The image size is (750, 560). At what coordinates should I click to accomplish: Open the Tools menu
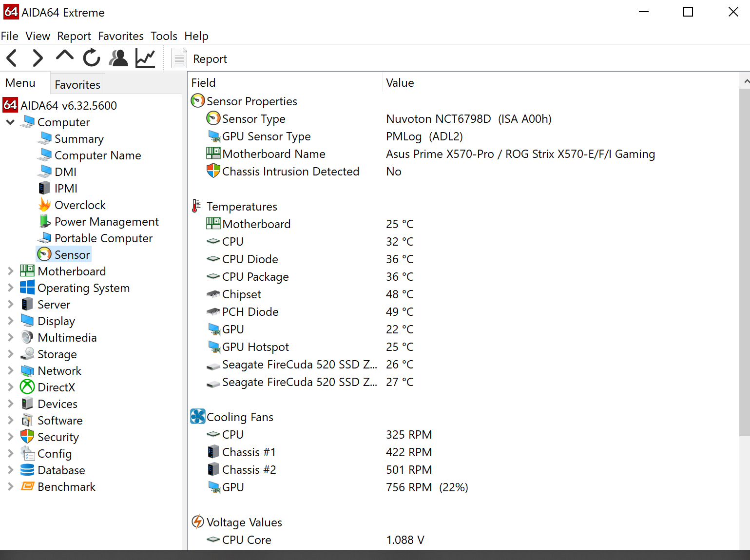point(164,36)
